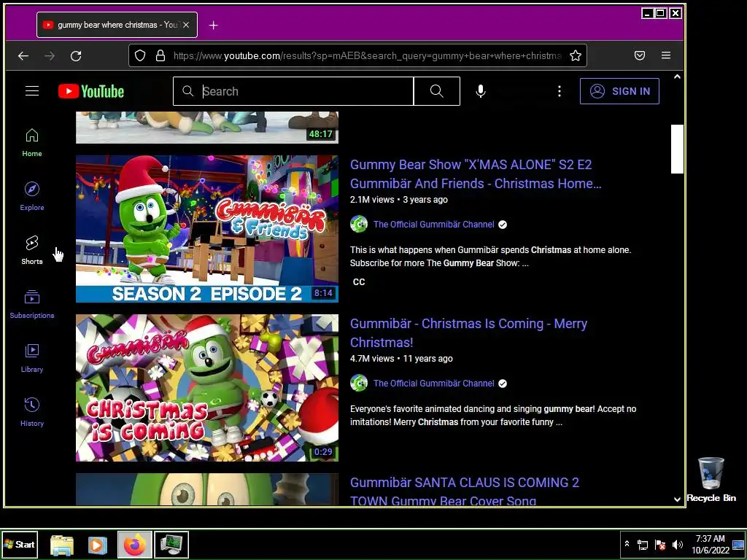Screen dimensions: 747x560
Task: Open the X'MAS ALONE S2 E2 video thumbnail
Action: click(207, 228)
